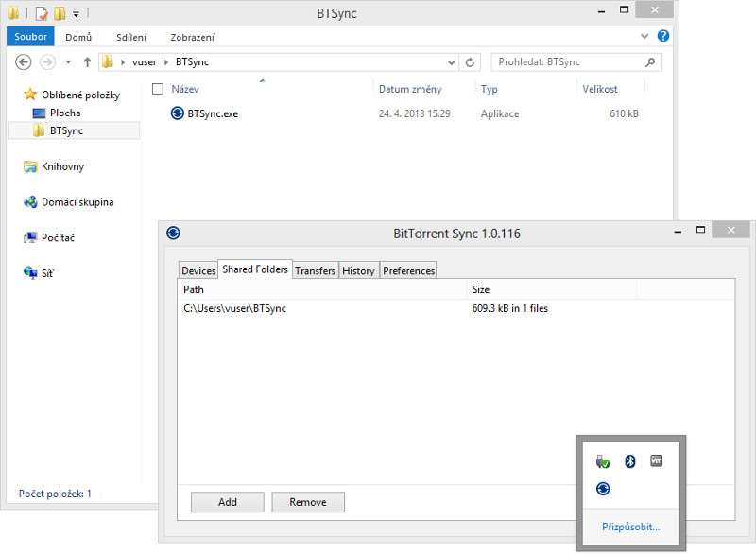Click the Domácí skupina homegroup icon
The image size is (756, 555).
coord(30,202)
